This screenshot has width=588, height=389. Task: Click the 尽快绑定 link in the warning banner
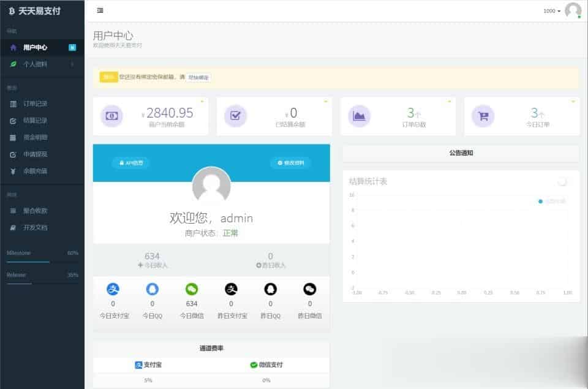pos(198,77)
